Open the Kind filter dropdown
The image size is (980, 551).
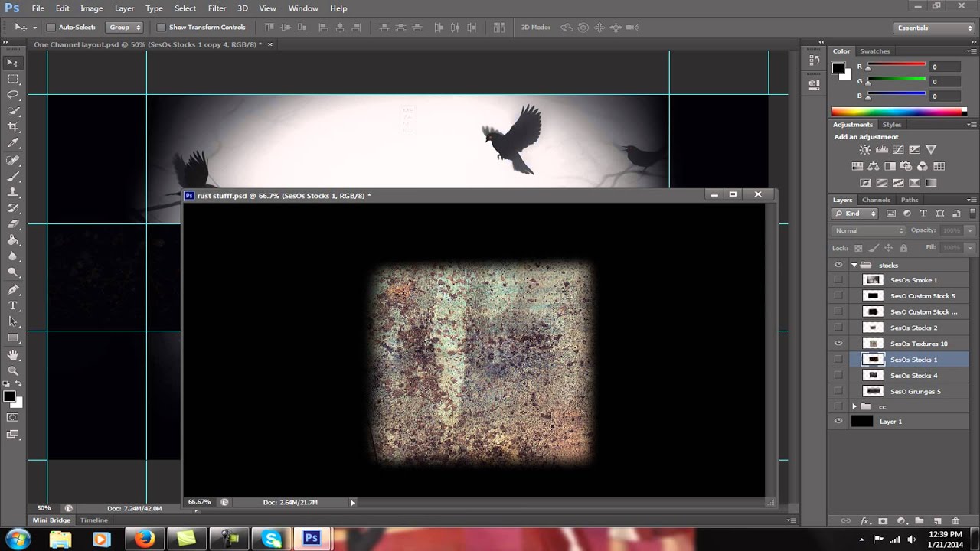(856, 214)
